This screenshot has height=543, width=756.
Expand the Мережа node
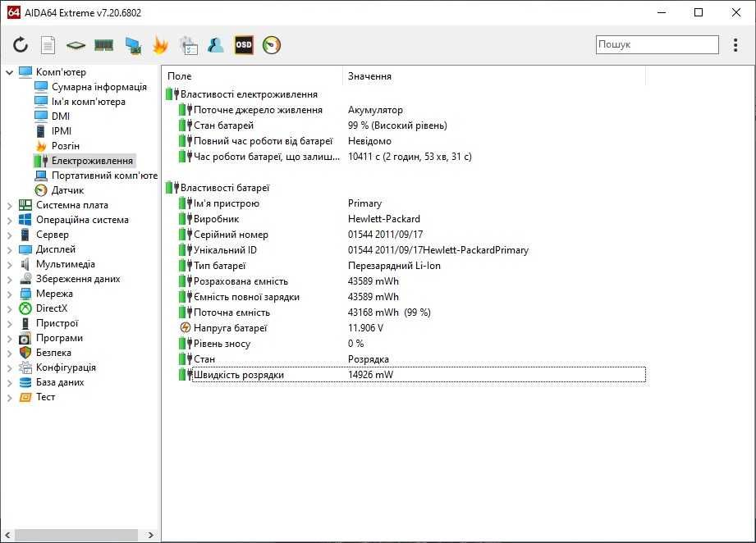pos(10,294)
